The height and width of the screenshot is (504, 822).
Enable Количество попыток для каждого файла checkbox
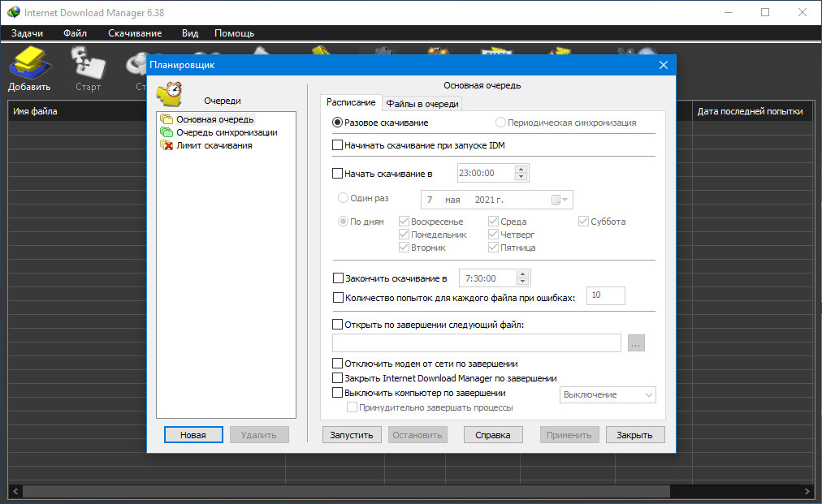tap(338, 298)
